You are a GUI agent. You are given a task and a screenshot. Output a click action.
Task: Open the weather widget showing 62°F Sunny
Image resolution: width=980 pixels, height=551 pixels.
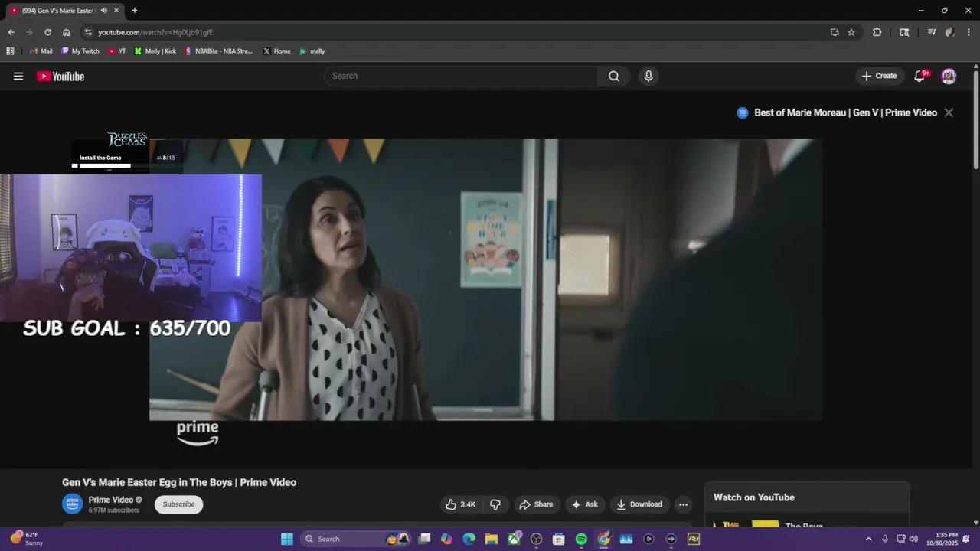point(27,539)
